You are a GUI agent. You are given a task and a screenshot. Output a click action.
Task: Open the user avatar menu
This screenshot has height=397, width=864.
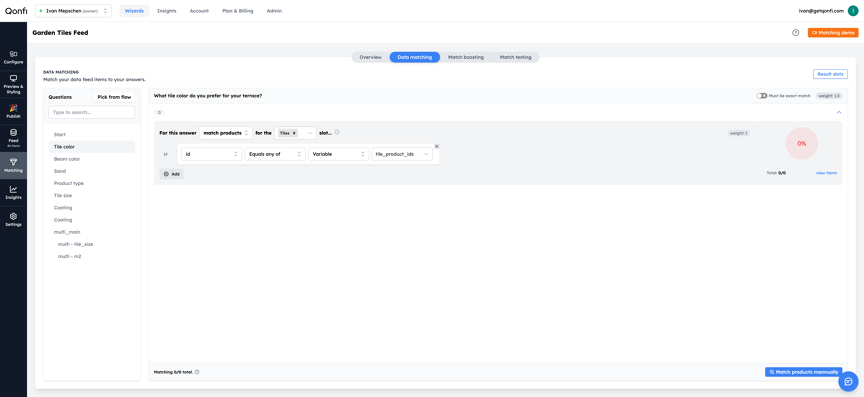(x=853, y=10)
